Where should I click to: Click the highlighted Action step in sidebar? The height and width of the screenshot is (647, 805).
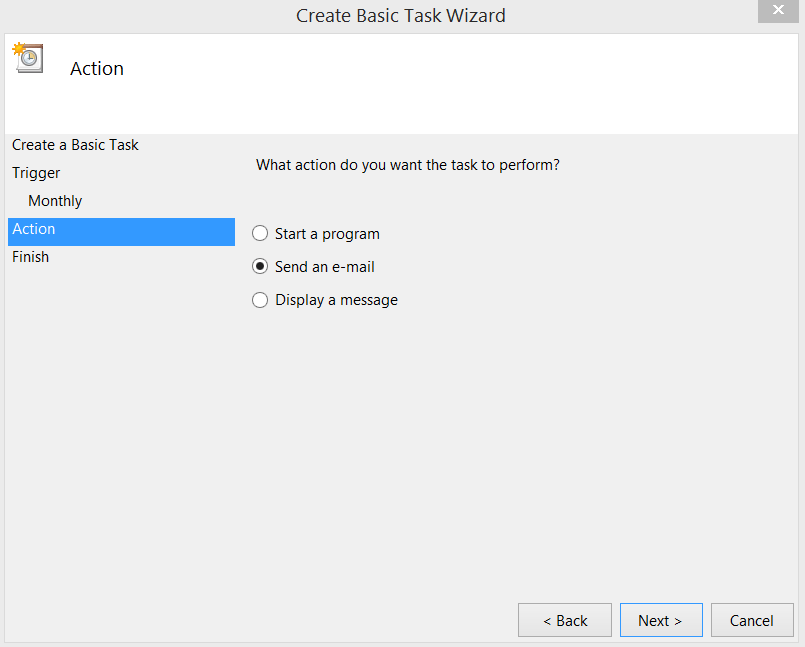point(34,229)
